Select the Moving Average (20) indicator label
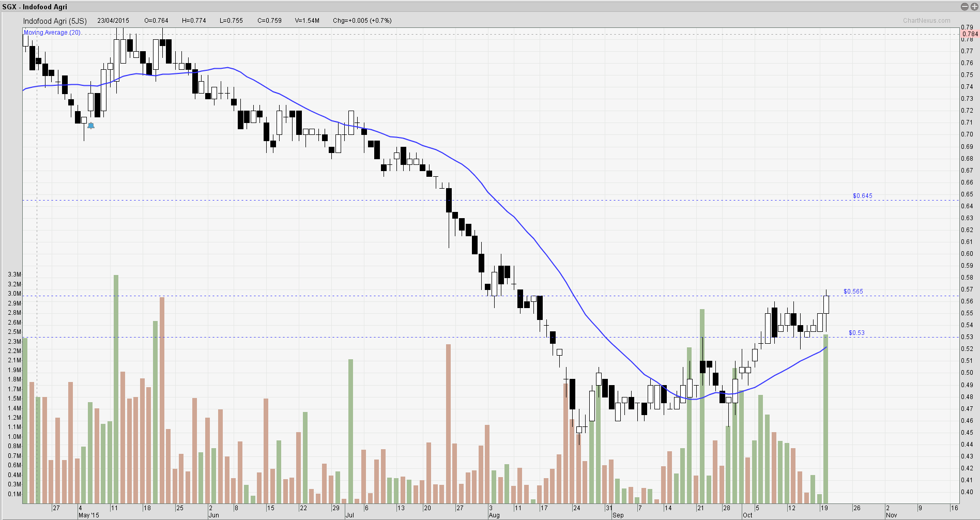Image resolution: width=980 pixels, height=520 pixels. 52,33
